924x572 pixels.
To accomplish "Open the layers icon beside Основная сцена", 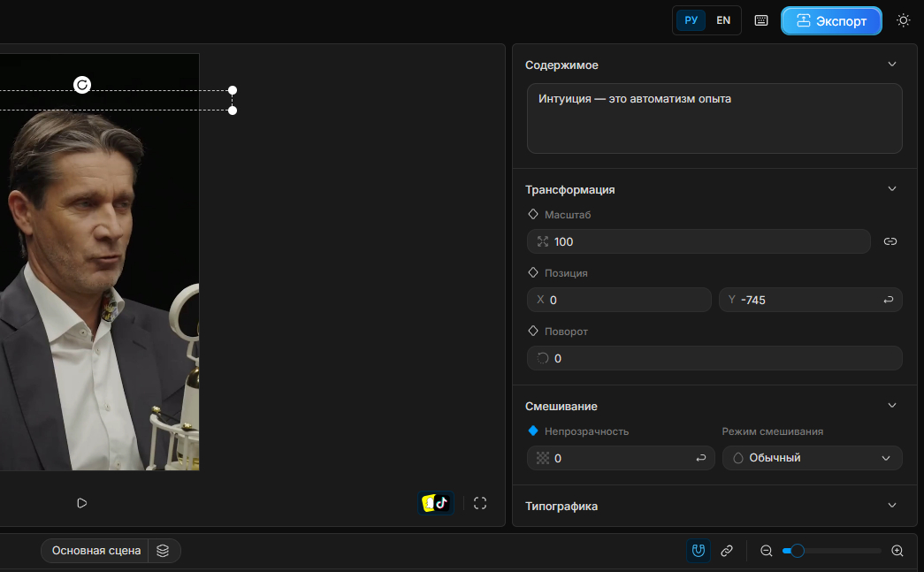I will [164, 551].
